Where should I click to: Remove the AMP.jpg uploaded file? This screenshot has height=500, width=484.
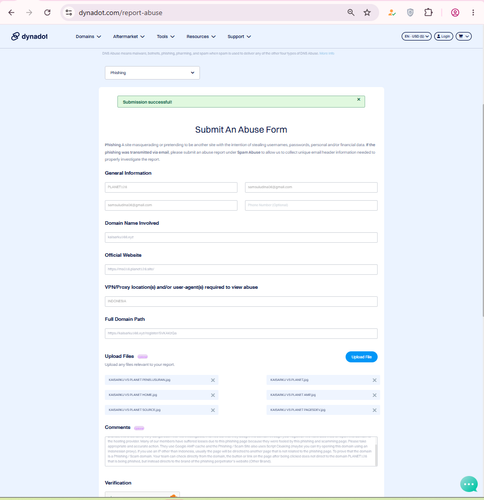pyautogui.click(x=374, y=395)
